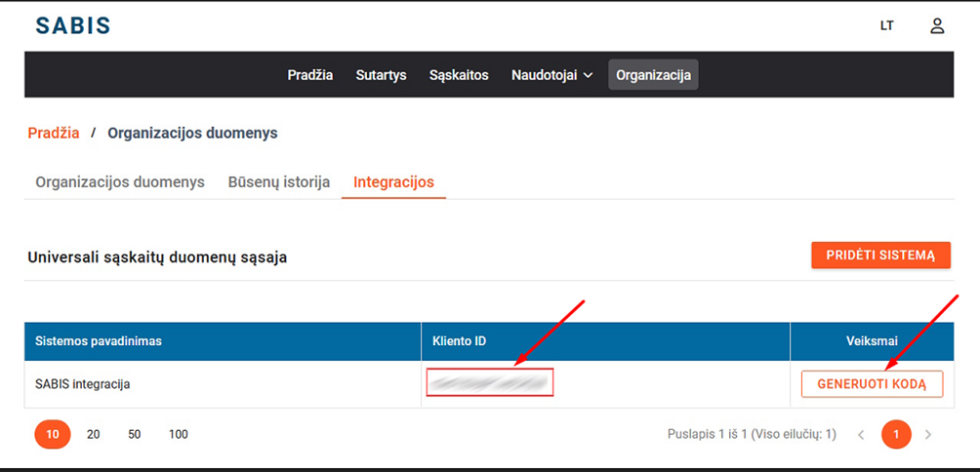Select the Integracijos tab
This screenshot has width=980, height=472.
[393, 182]
